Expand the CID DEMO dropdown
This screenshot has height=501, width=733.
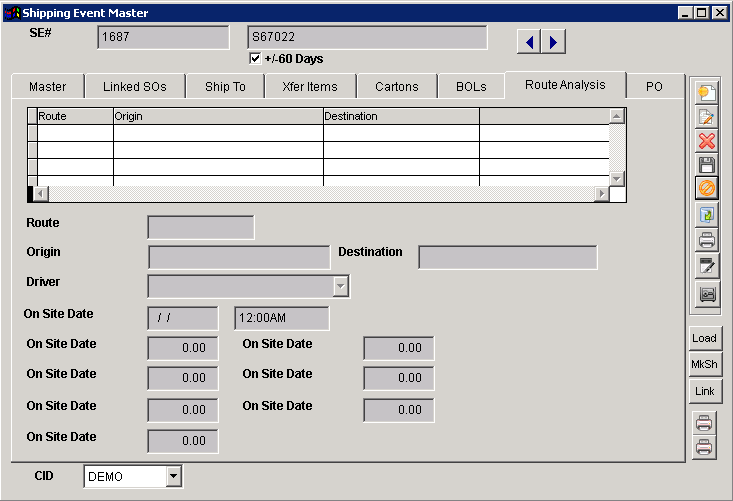pyautogui.click(x=174, y=477)
